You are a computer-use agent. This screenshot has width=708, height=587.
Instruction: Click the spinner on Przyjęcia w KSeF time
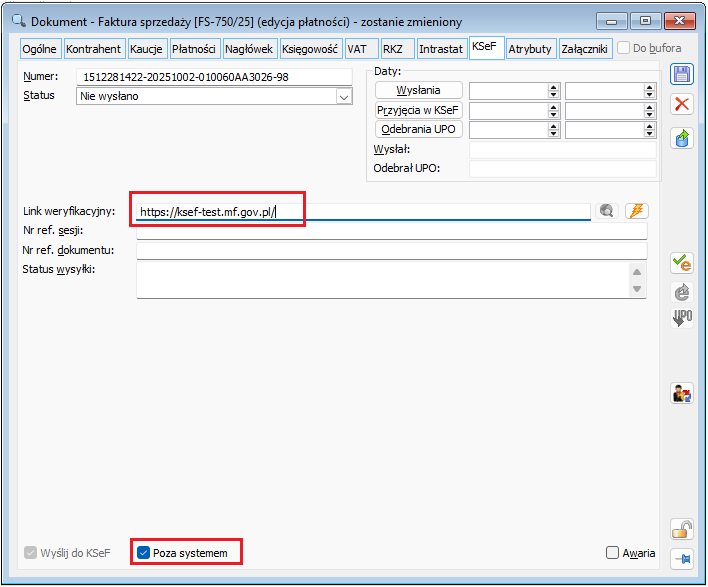(649, 110)
